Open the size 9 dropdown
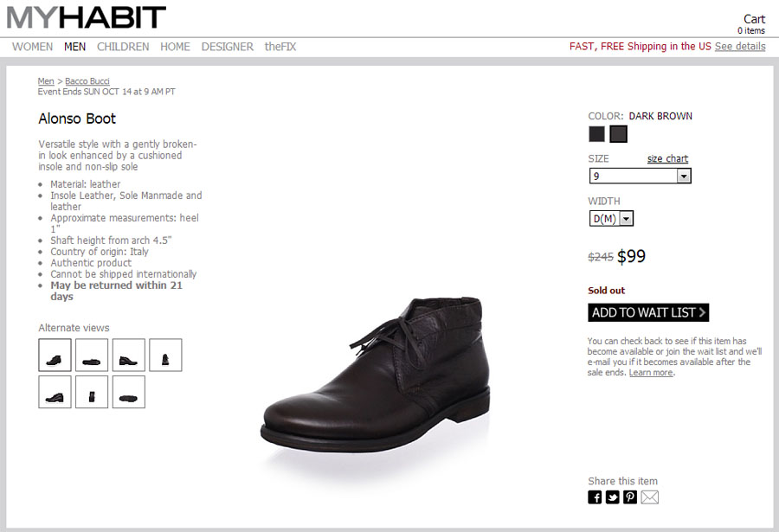Screen dimensions: 779x532 click(640, 176)
